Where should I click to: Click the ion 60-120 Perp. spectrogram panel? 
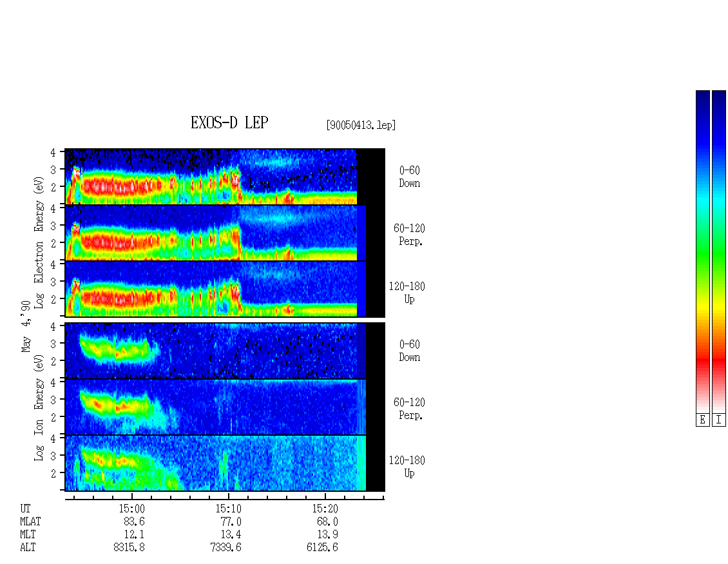tap(225, 407)
